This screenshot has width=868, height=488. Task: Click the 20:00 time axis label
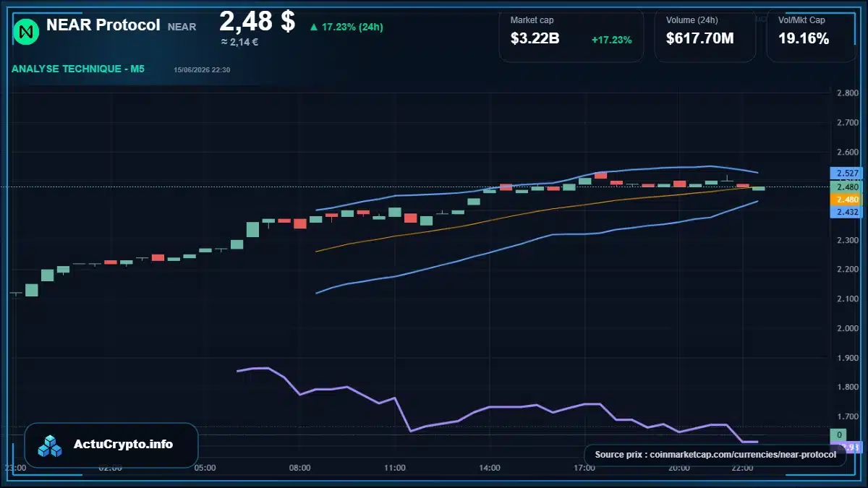[x=678, y=468]
